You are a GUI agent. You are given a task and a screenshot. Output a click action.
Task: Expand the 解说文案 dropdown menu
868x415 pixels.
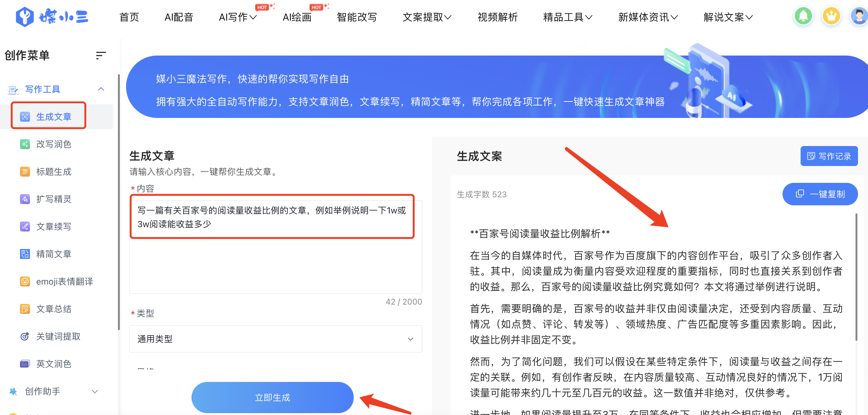pos(749,17)
